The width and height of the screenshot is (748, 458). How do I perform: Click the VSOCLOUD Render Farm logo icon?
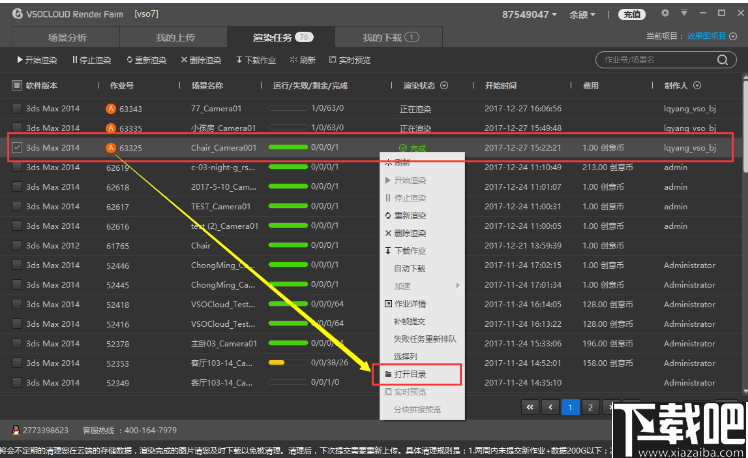pyautogui.click(x=18, y=14)
